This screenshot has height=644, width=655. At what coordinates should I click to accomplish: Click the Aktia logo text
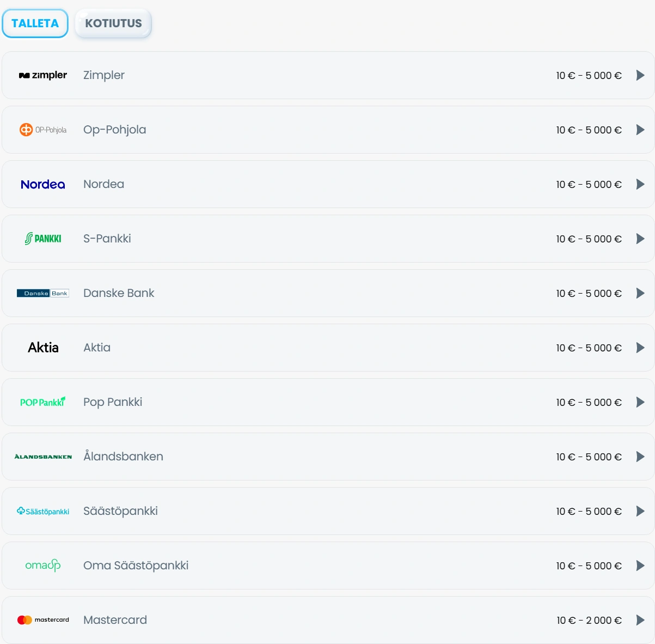point(42,348)
